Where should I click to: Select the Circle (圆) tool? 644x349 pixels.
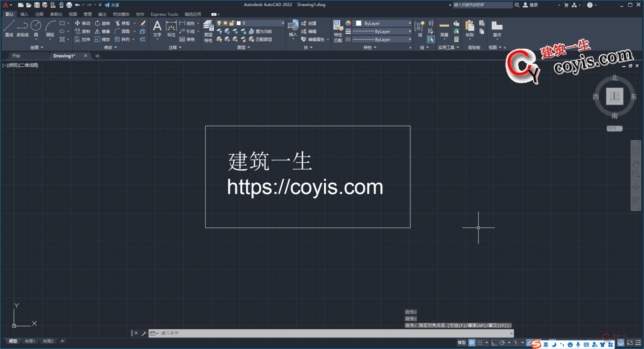coord(36,29)
